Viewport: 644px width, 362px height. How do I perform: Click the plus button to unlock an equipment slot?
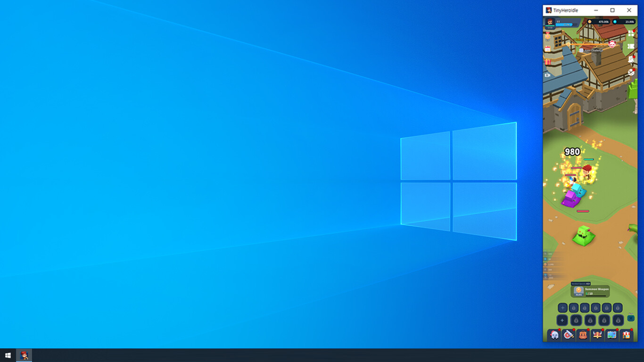tap(562, 307)
